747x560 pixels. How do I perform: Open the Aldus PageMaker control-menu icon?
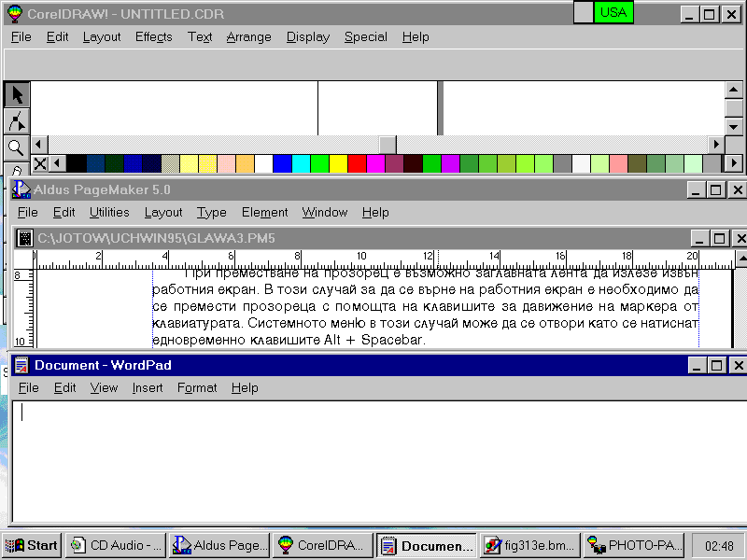(x=21, y=189)
